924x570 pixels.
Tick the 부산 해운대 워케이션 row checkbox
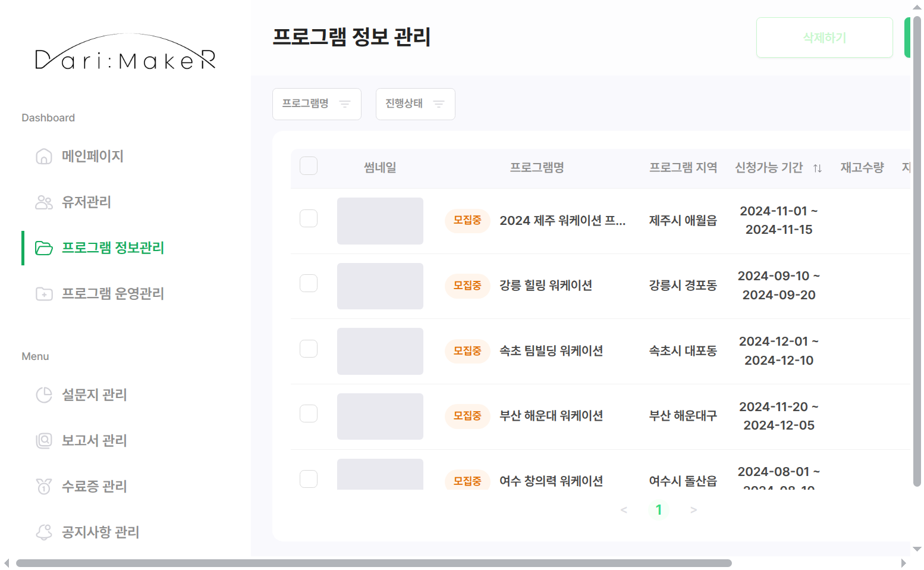309,414
